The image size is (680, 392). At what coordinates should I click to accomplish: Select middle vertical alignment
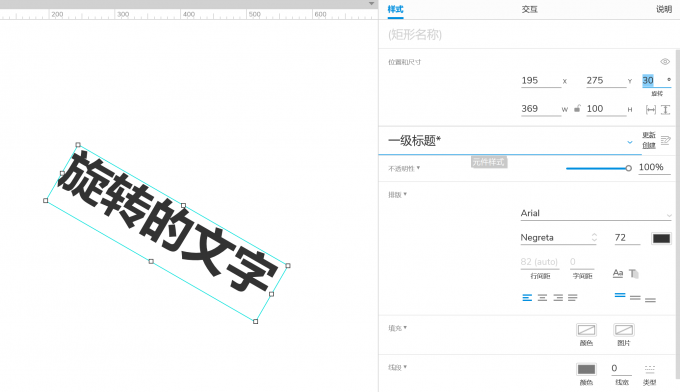pyautogui.click(x=635, y=297)
